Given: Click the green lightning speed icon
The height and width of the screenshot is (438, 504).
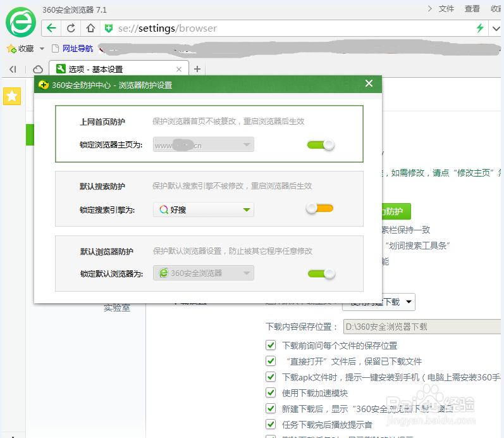Looking at the screenshot, I should [480, 28].
